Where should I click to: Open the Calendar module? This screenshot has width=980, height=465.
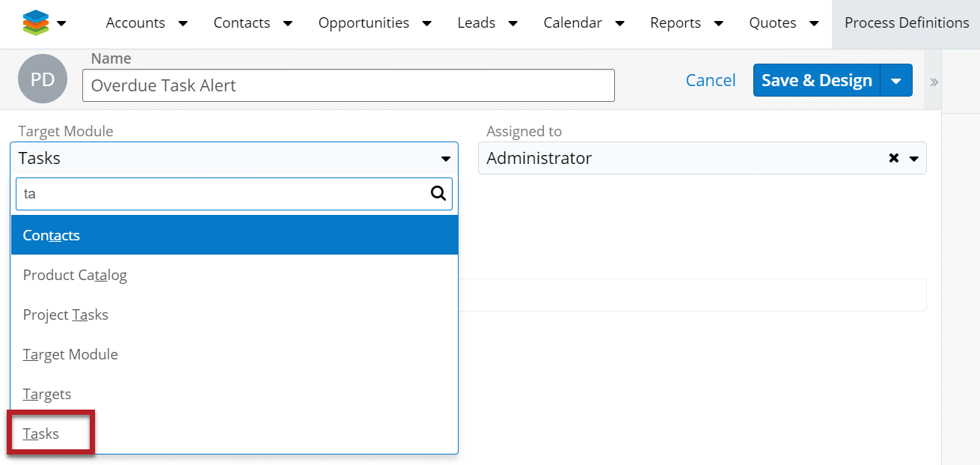coord(572,23)
